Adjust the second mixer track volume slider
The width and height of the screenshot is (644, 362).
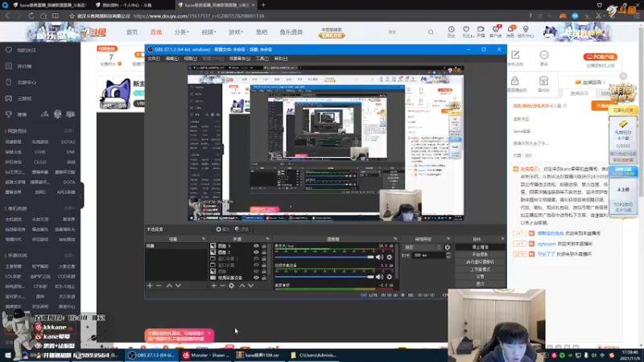(324, 277)
